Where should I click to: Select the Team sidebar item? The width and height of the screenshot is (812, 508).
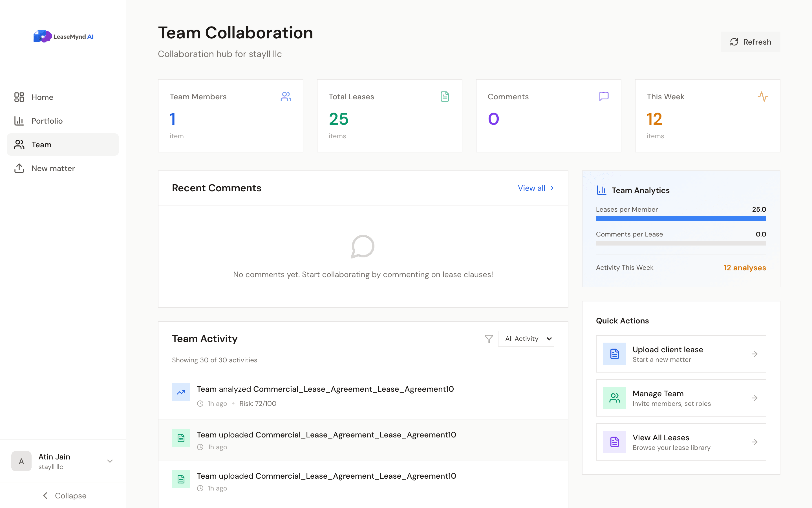click(x=63, y=144)
